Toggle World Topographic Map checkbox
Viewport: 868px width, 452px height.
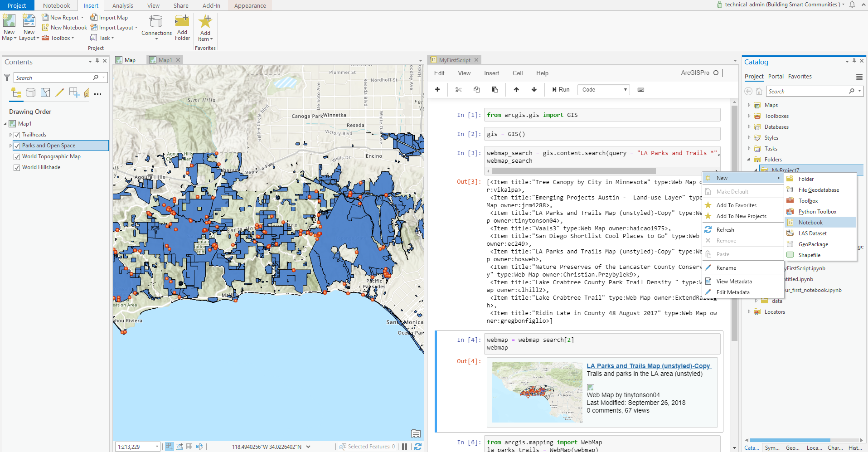click(17, 156)
